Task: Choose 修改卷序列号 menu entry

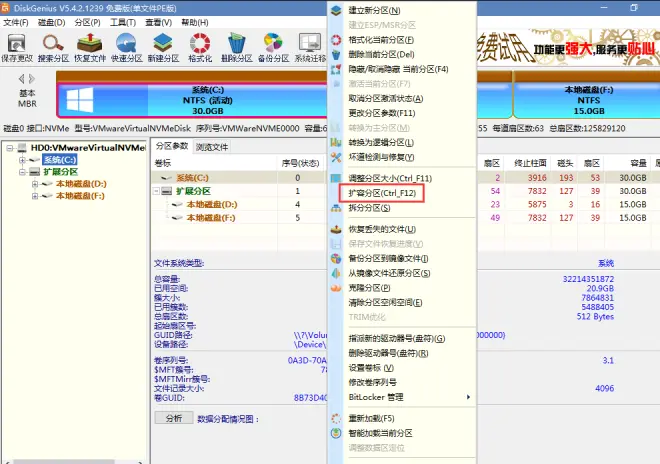Action: click(373, 383)
